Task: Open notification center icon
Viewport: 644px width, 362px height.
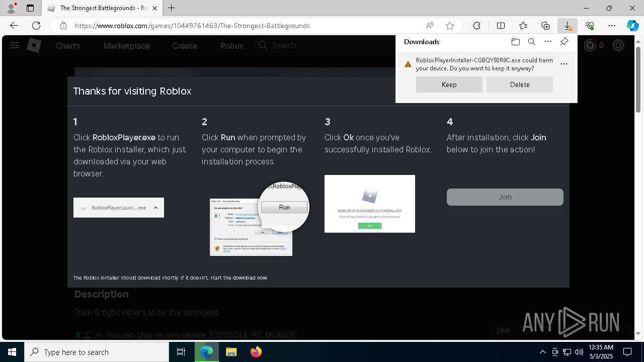Action: click(627, 352)
